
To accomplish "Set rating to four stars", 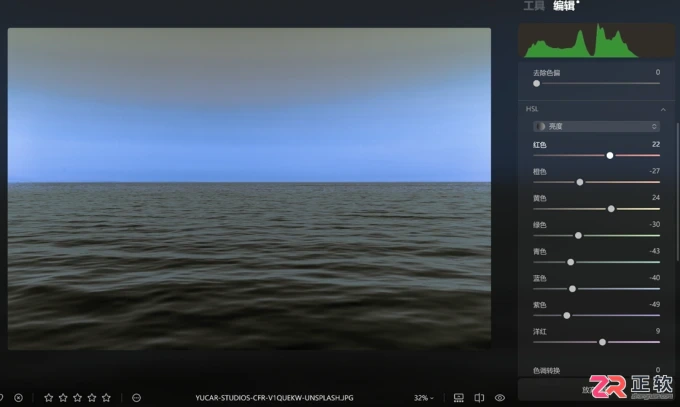I will coord(92,397).
